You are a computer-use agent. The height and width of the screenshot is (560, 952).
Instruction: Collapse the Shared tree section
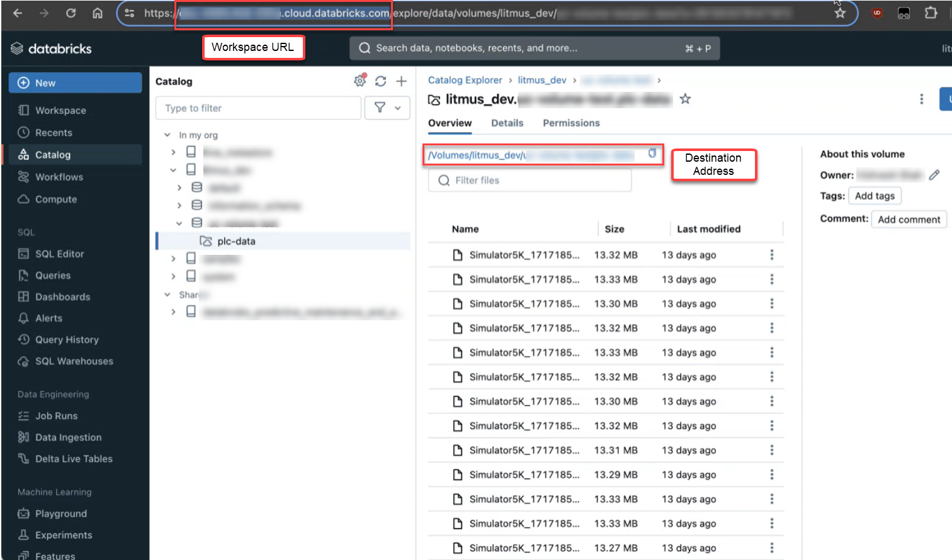pyautogui.click(x=167, y=294)
